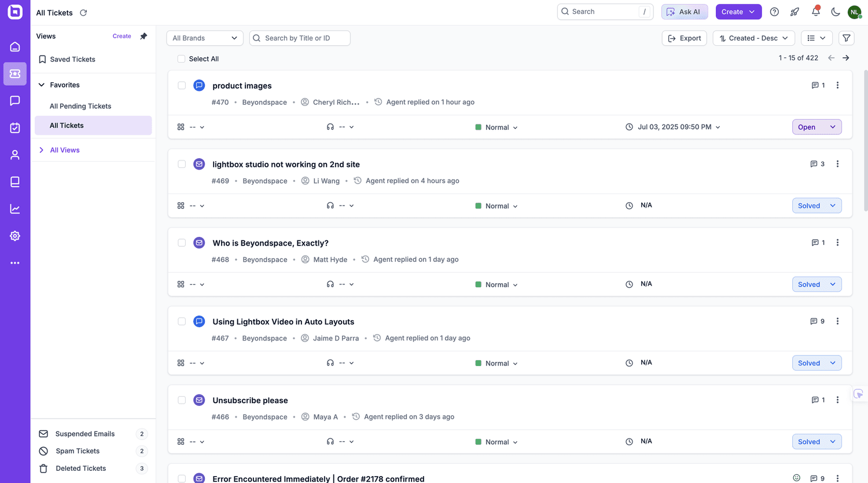
Task: Open the knowledge base book sidebar icon
Action: click(15, 182)
